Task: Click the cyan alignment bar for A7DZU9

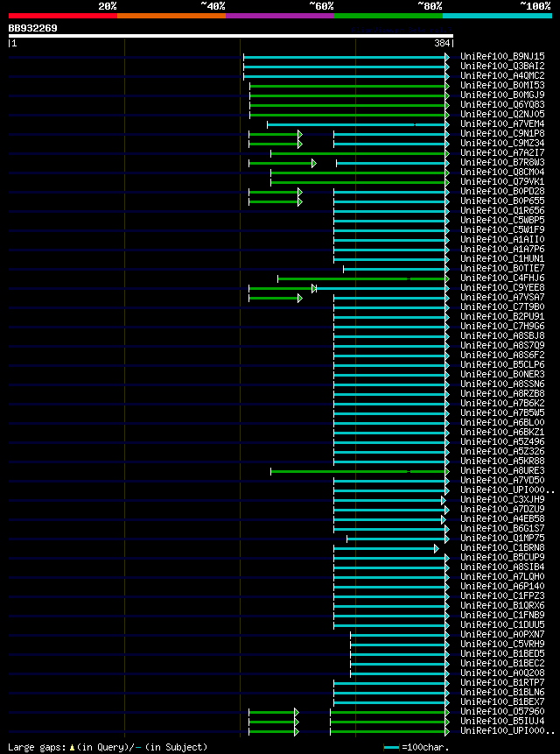Action: pyautogui.click(x=391, y=510)
